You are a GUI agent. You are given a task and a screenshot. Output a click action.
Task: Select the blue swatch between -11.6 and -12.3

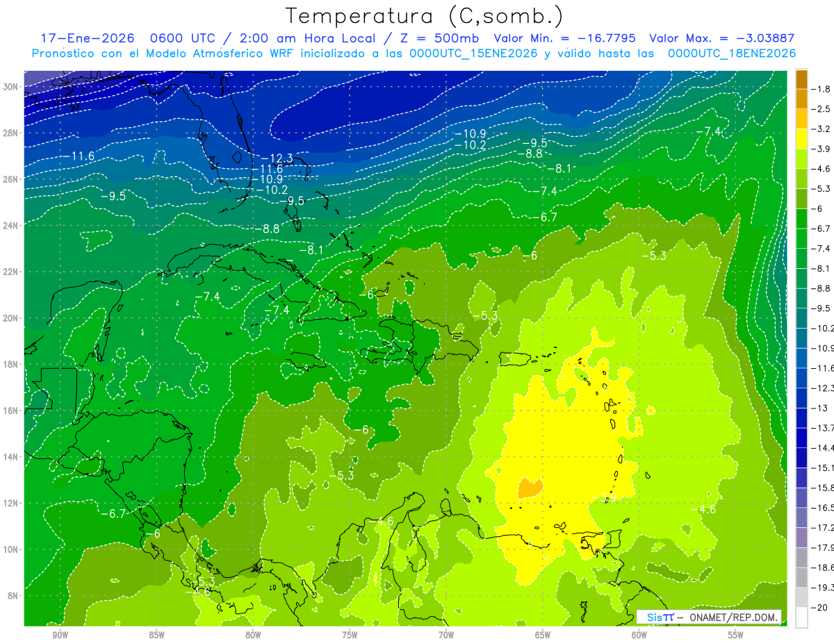[801, 377]
